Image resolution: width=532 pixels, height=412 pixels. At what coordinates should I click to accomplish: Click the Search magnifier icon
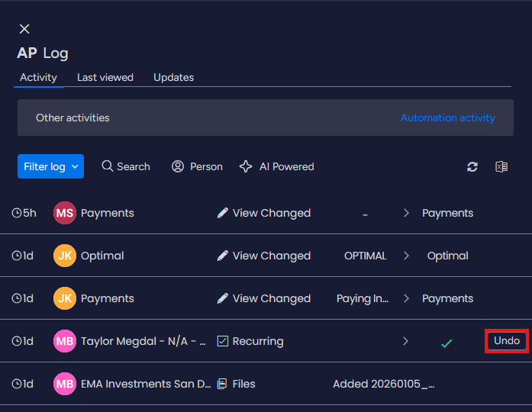(x=108, y=166)
